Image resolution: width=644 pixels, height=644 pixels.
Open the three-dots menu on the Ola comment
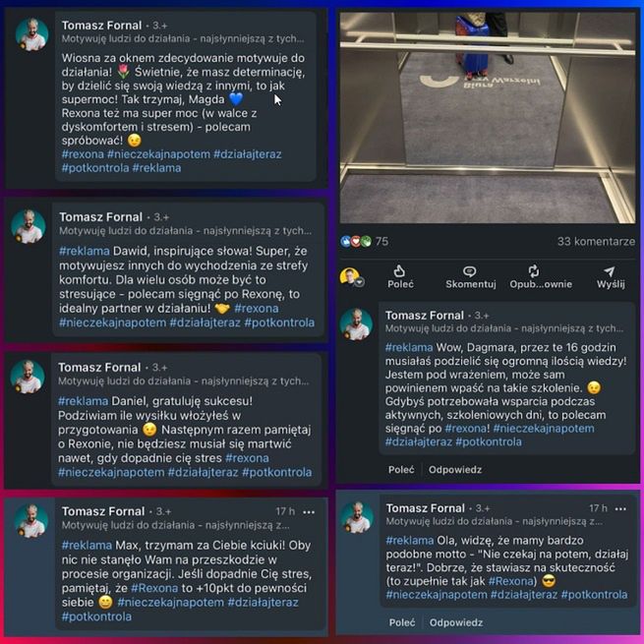[620, 509]
